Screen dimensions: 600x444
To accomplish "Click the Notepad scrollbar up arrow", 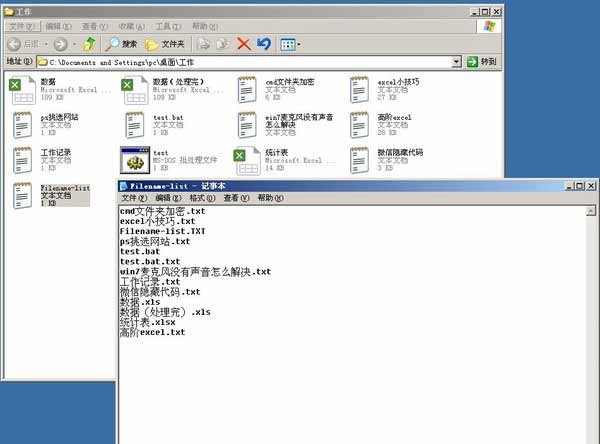I will tap(591, 211).
